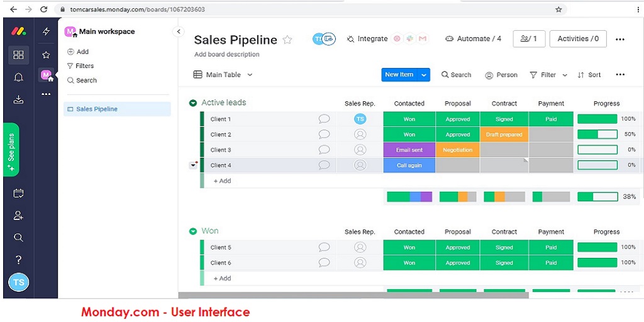644x322 pixels.
Task: Click Client 3's purple Email sent status
Action: 409,150
